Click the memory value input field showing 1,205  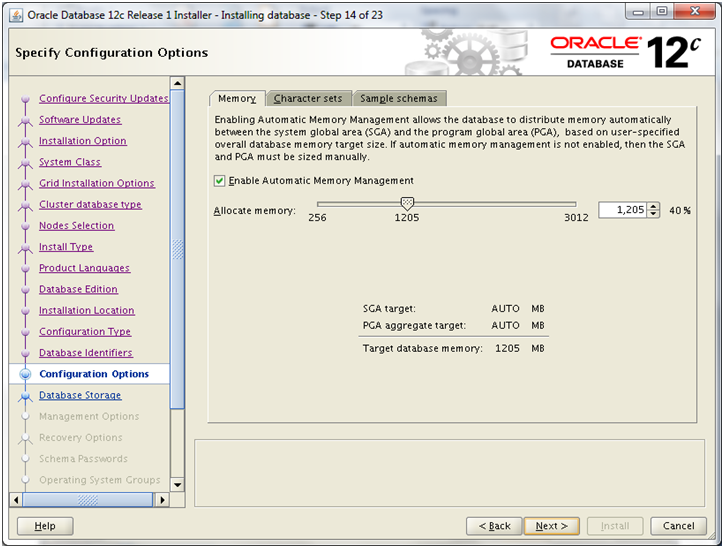coord(623,210)
